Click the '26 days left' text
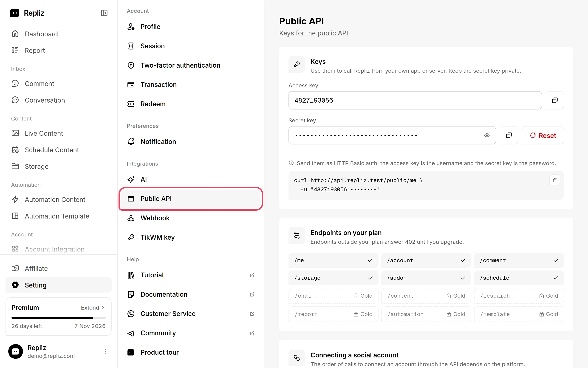588x368 pixels. (27, 326)
